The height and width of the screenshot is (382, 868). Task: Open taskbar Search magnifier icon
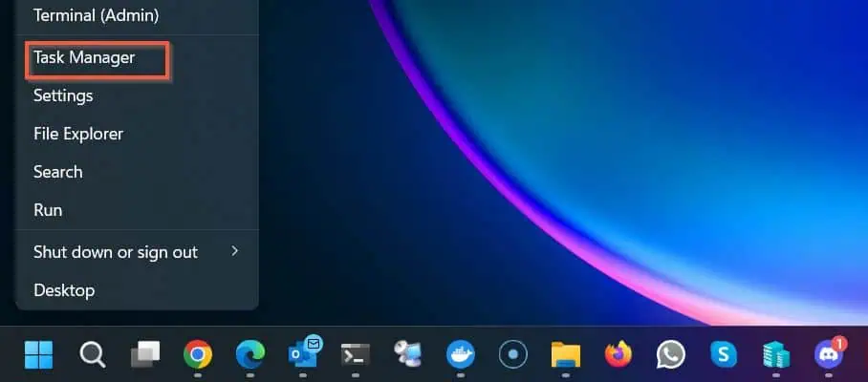(x=92, y=354)
